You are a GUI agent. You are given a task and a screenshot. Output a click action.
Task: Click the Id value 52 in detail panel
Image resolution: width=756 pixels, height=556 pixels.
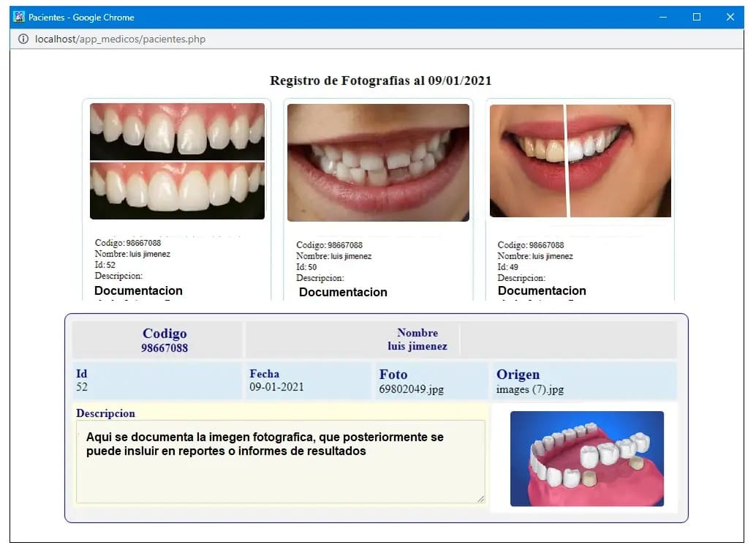point(81,387)
